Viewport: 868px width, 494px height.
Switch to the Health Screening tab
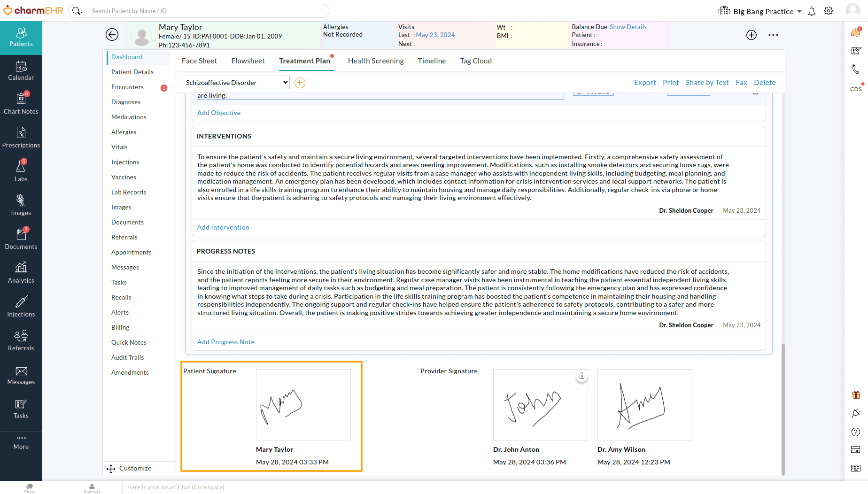(x=376, y=61)
